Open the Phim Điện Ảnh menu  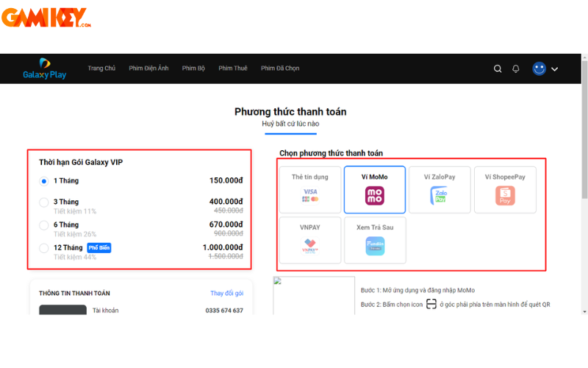click(148, 68)
